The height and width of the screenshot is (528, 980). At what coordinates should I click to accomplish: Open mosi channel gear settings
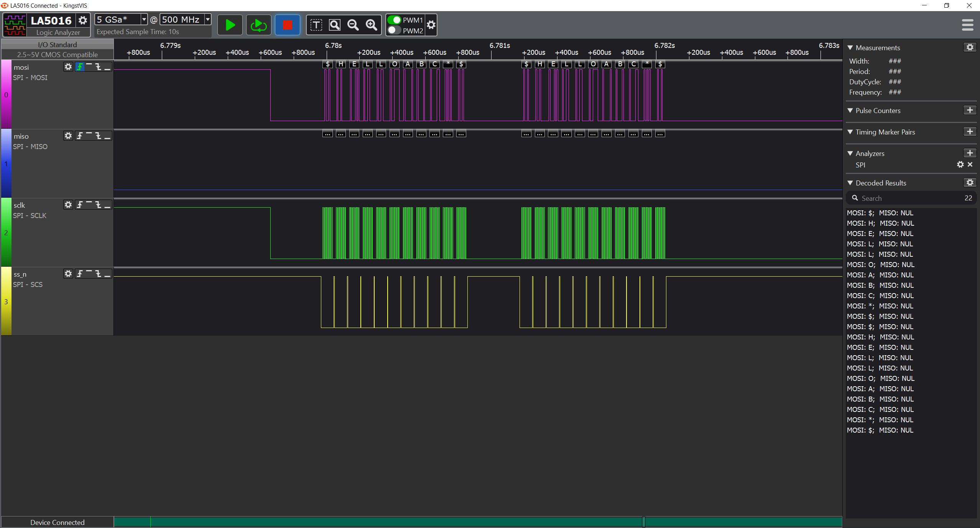[x=68, y=67]
